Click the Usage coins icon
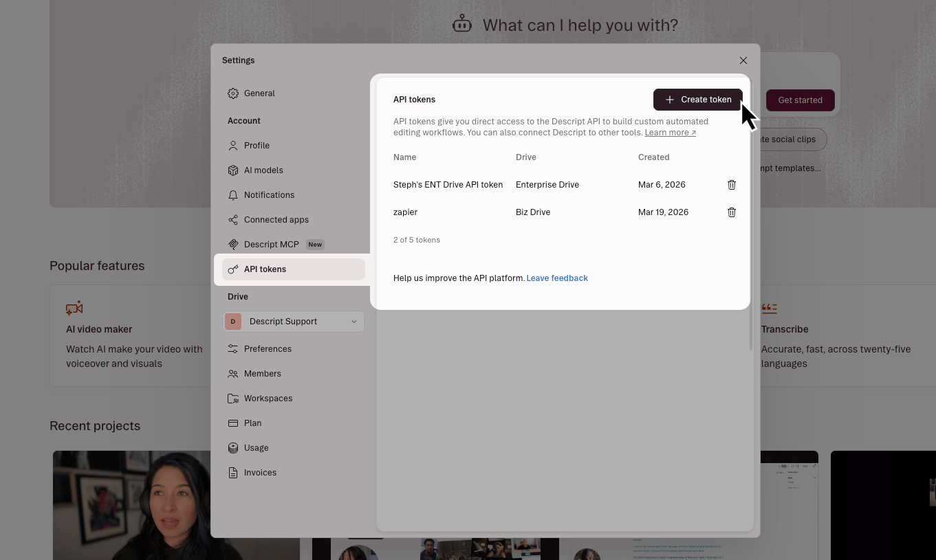 (233, 448)
